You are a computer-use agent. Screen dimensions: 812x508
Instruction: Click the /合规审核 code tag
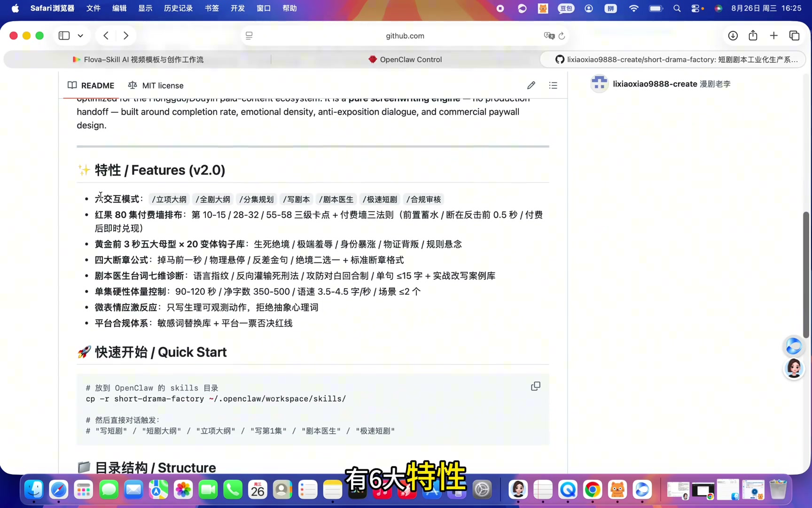424,199
